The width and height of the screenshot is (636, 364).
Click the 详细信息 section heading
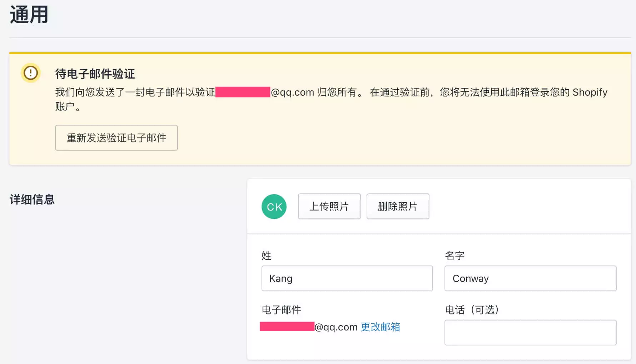click(x=32, y=199)
